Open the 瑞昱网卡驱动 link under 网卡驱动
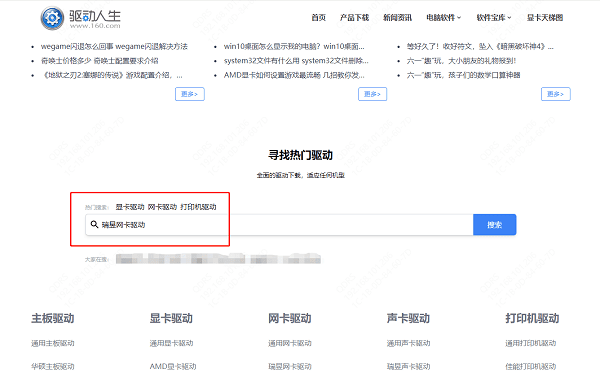The image size is (600, 373). [290, 366]
